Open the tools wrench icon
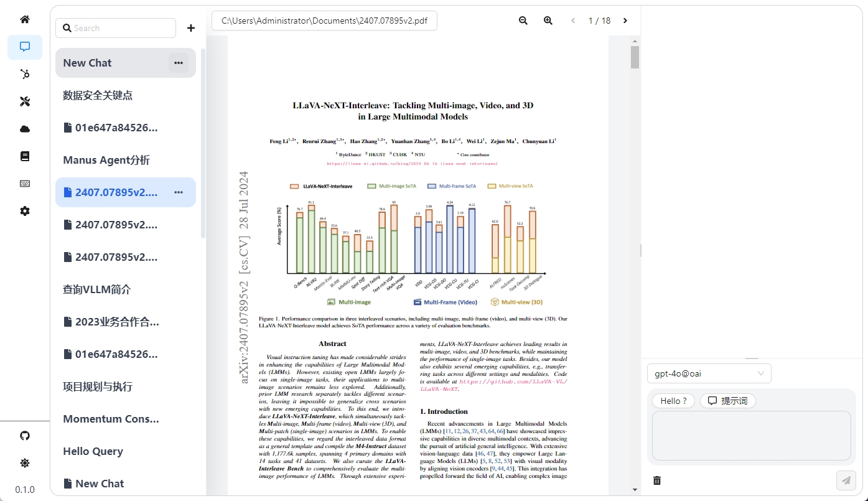Screen dimensions: 868x501 click(25, 101)
